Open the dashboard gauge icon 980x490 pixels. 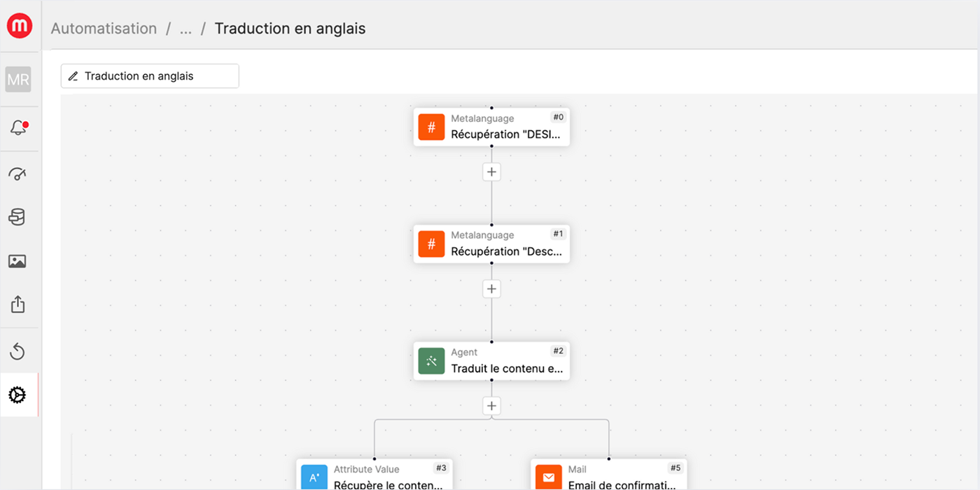(17, 174)
